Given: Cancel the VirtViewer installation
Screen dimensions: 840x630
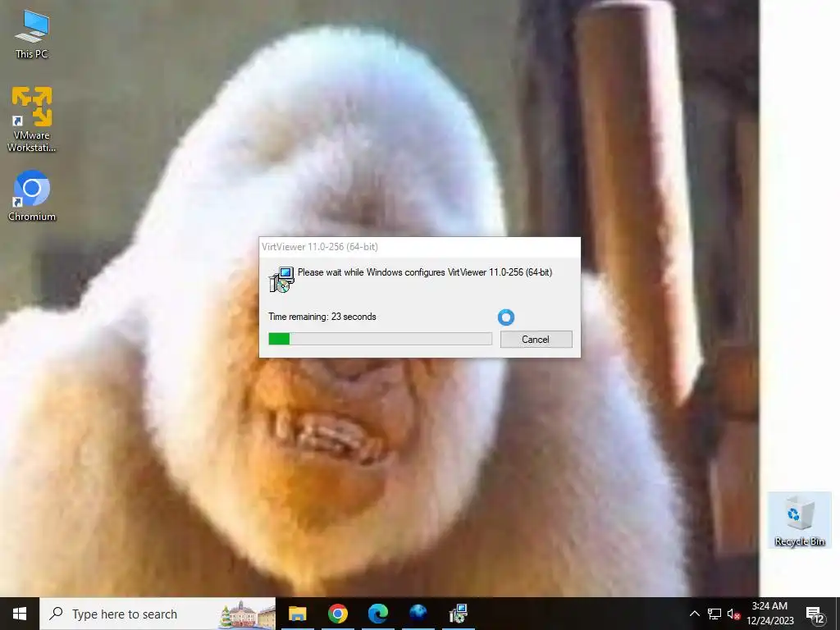Looking at the screenshot, I should 536,339.
